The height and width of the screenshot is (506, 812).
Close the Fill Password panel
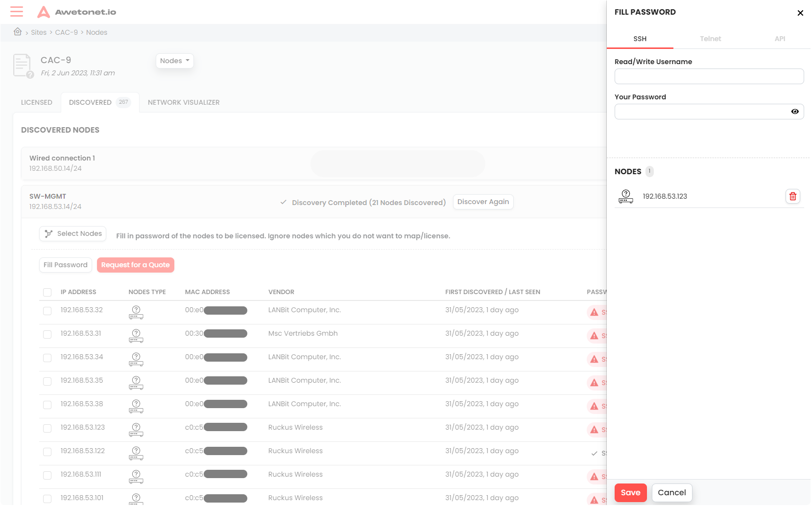[x=800, y=13]
